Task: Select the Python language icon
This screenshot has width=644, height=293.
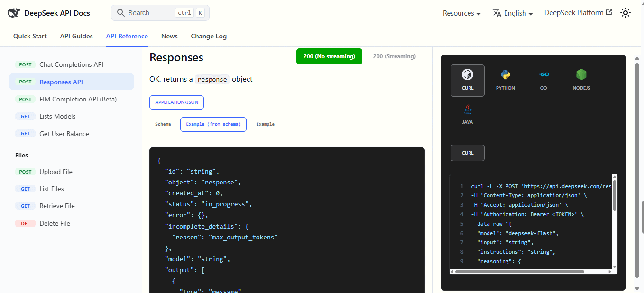Action: 506,74
